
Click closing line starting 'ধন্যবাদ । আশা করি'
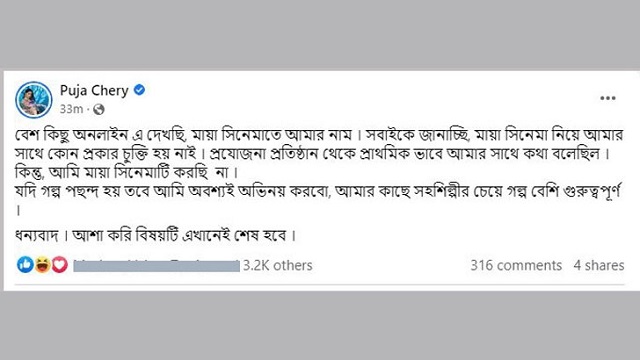(x=155, y=236)
